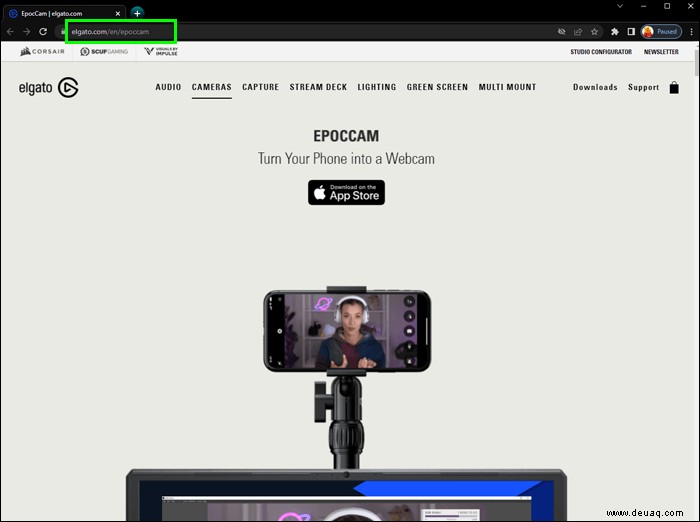Open the shopping bag cart icon
The height and width of the screenshot is (522, 700).
tap(674, 88)
